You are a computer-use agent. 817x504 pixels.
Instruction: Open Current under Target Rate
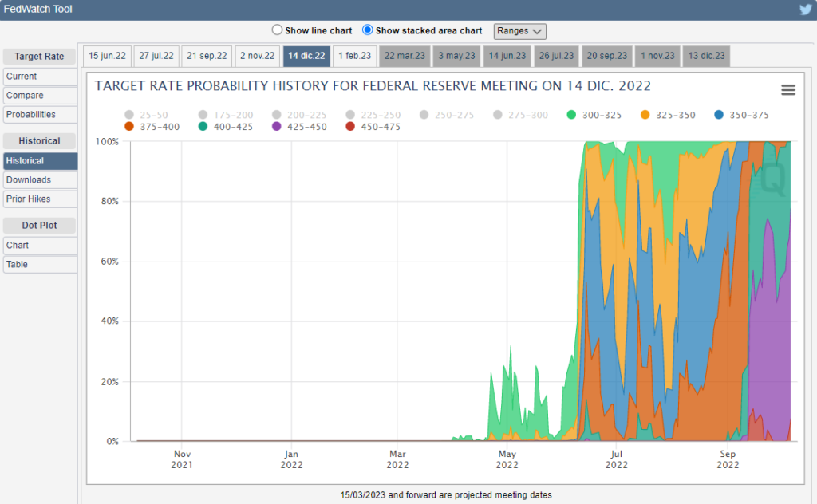point(40,77)
